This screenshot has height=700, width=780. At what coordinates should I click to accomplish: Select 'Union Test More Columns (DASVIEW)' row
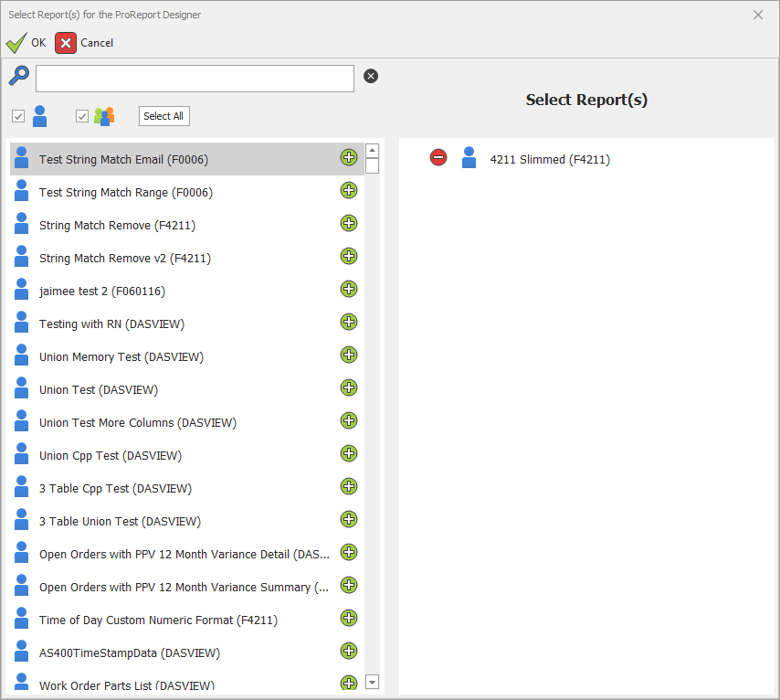point(187,422)
